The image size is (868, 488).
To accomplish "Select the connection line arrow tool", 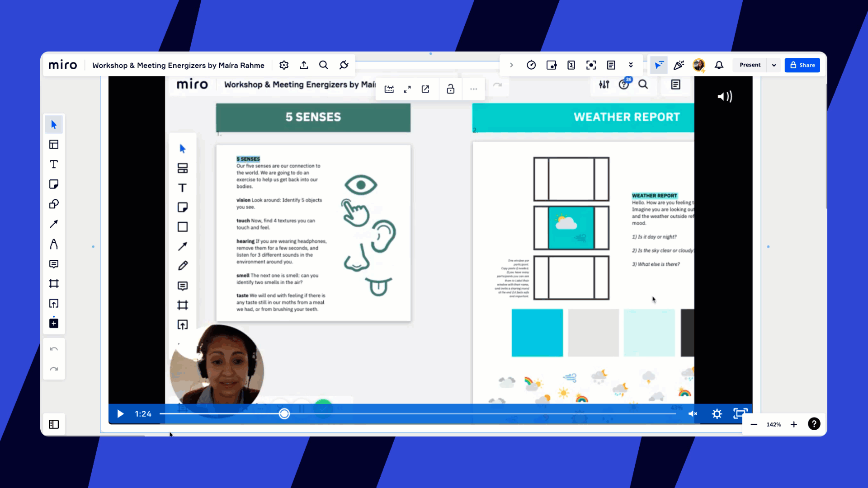I will (54, 224).
